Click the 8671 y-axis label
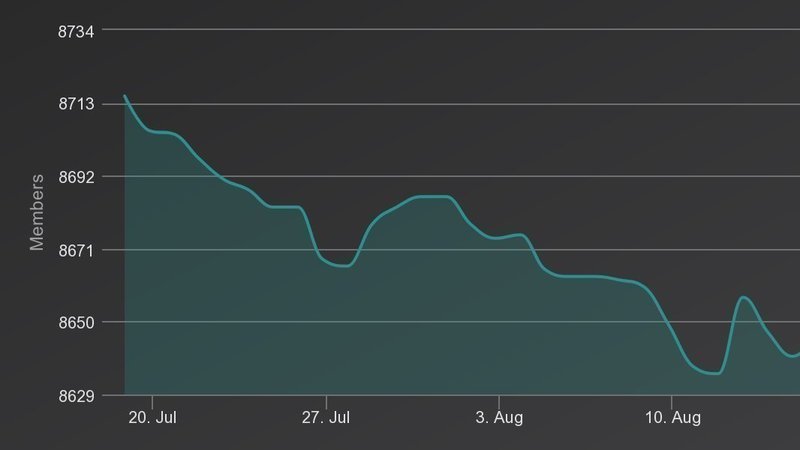Screen dimensions: 800x450 pos(76,250)
